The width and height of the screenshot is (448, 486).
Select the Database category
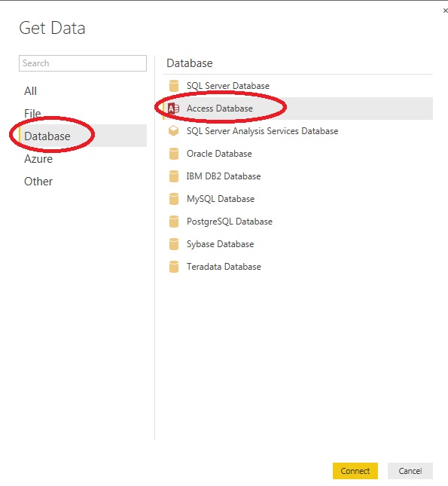(83, 136)
